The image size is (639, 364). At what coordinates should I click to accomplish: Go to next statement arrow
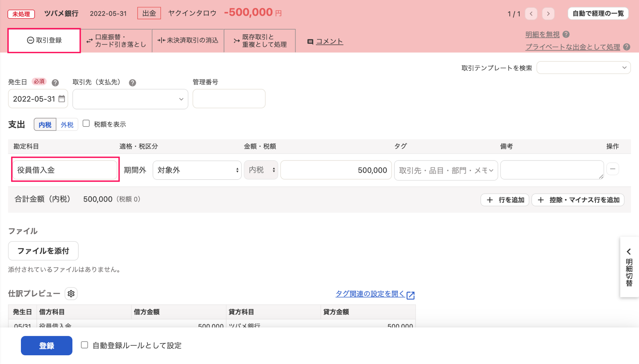[548, 14]
